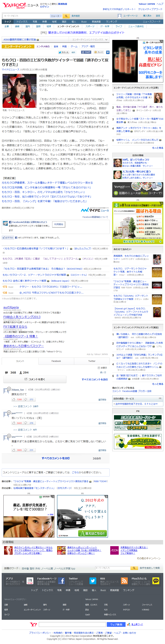Click the RSS feed icon in footer

pyautogui.click(x=124, y=581)
